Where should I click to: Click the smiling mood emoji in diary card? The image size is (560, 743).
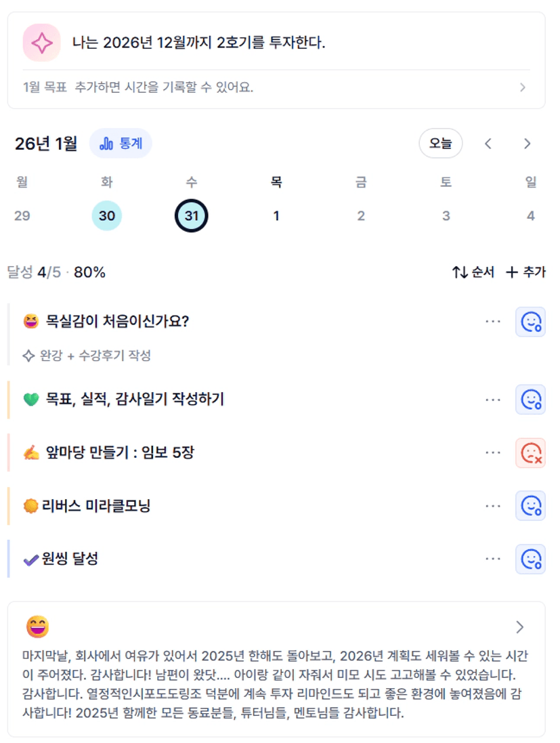click(37, 627)
